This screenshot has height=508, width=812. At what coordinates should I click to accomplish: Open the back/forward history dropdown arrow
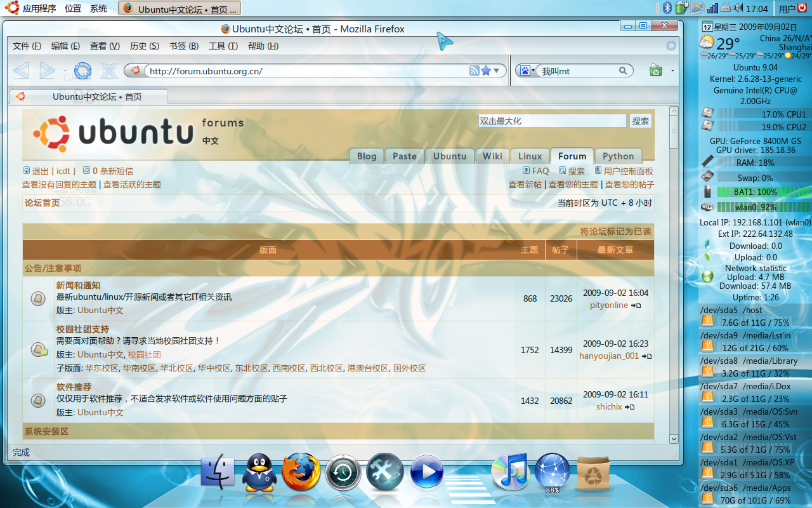click(65, 71)
